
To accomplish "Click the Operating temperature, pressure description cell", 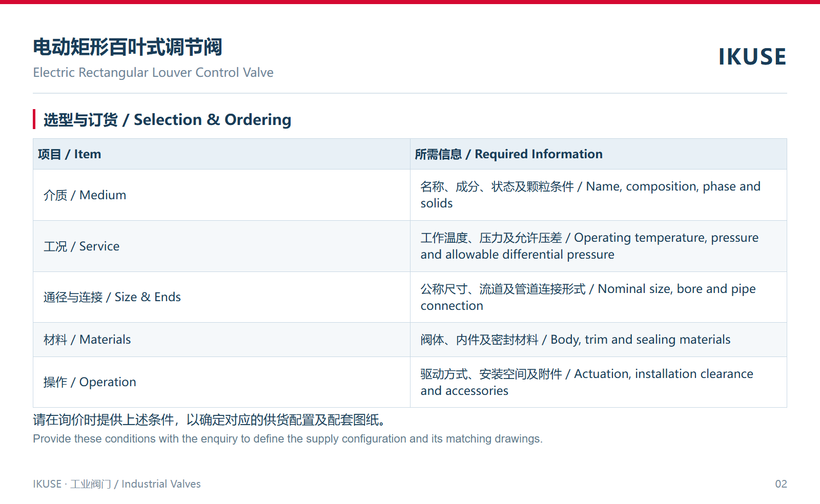I will pyautogui.click(x=599, y=246).
